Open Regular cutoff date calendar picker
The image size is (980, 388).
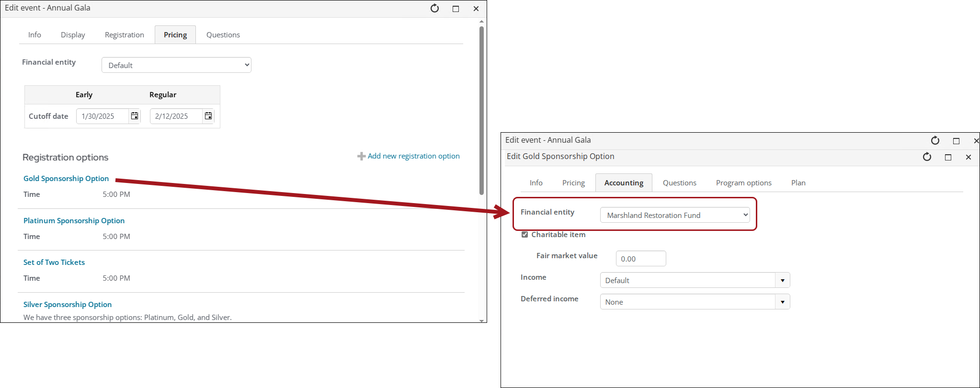(208, 116)
